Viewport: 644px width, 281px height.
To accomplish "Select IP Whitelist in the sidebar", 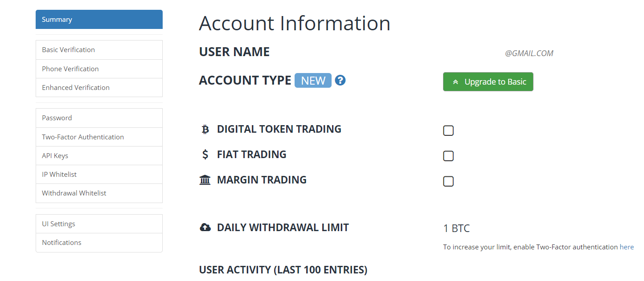I will (99, 175).
